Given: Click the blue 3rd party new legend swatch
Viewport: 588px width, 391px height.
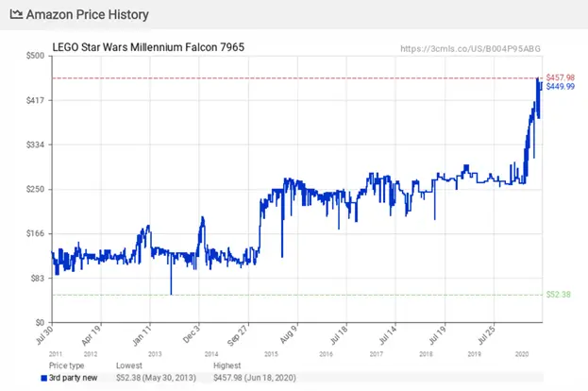Looking at the screenshot, I should pyautogui.click(x=43, y=378).
